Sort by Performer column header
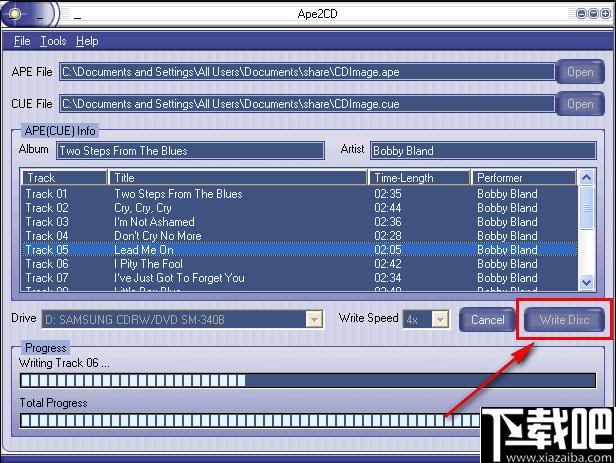This screenshot has width=616, height=463. [x=524, y=178]
